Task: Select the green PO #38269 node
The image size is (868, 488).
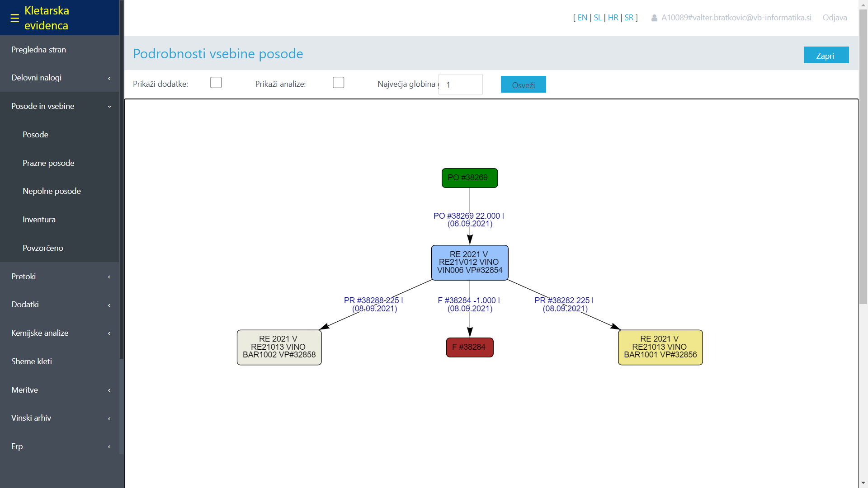Action: (470, 178)
